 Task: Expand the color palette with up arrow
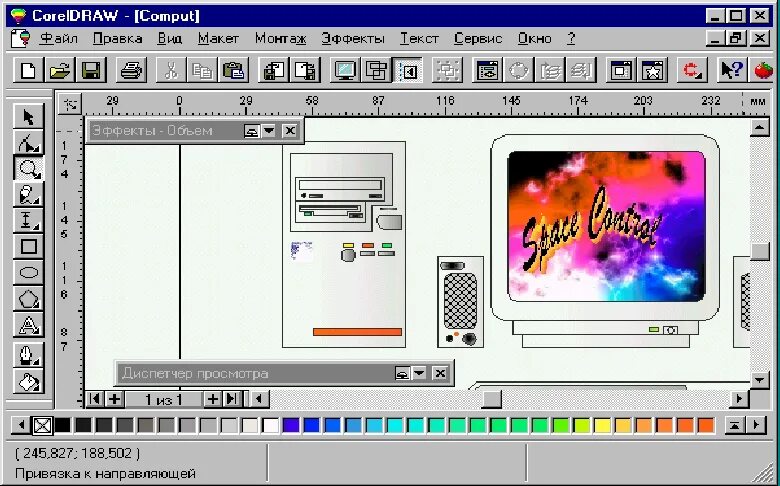point(734,425)
